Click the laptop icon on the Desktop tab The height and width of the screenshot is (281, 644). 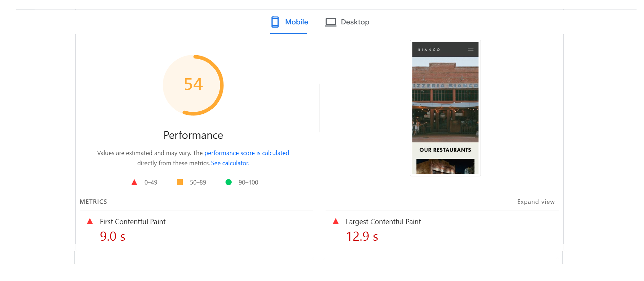point(331,22)
